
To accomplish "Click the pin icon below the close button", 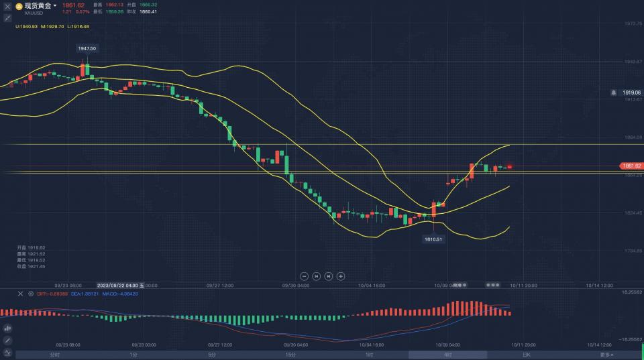I will pos(7,18).
